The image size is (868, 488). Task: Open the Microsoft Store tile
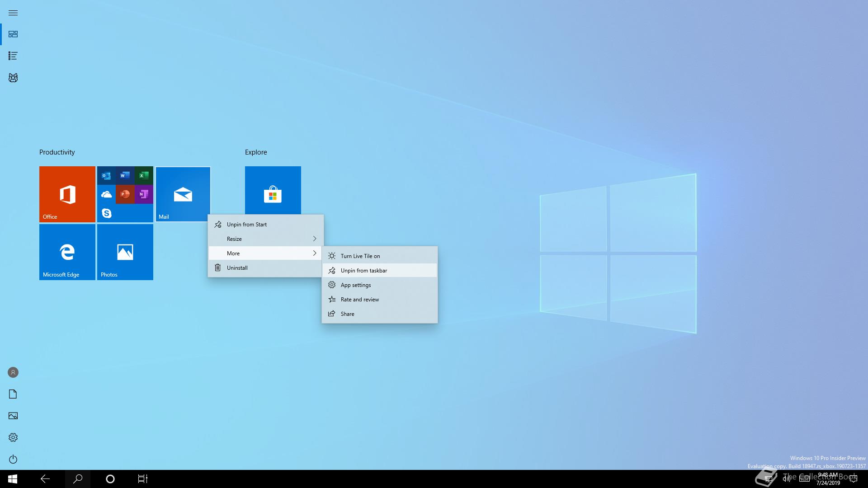pyautogui.click(x=273, y=190)
